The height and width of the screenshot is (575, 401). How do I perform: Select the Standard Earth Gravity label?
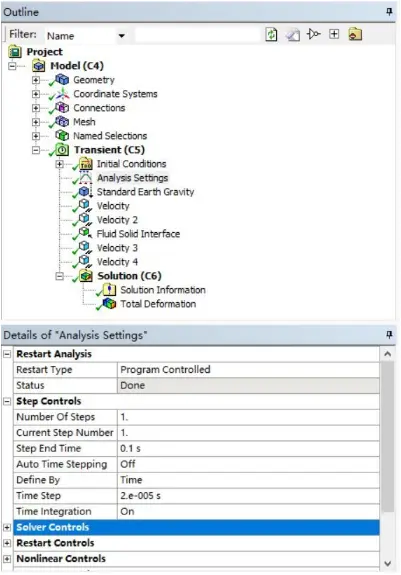tap(145, 192)
